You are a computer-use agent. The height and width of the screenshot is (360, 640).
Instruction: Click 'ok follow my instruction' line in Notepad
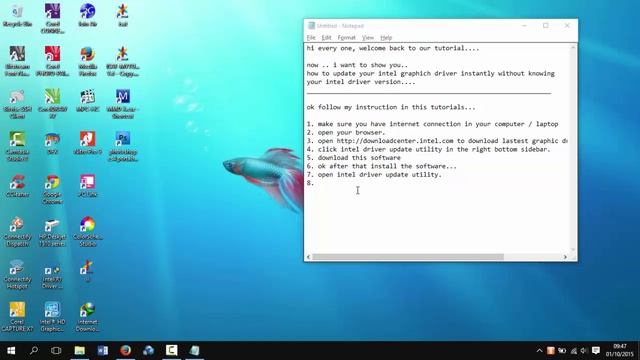pos(391,107)
